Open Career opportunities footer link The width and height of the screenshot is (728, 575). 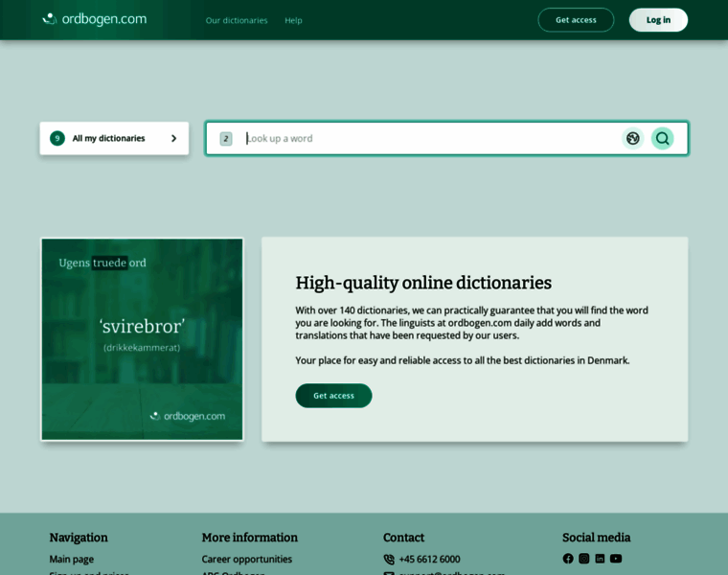click(247, 560)
